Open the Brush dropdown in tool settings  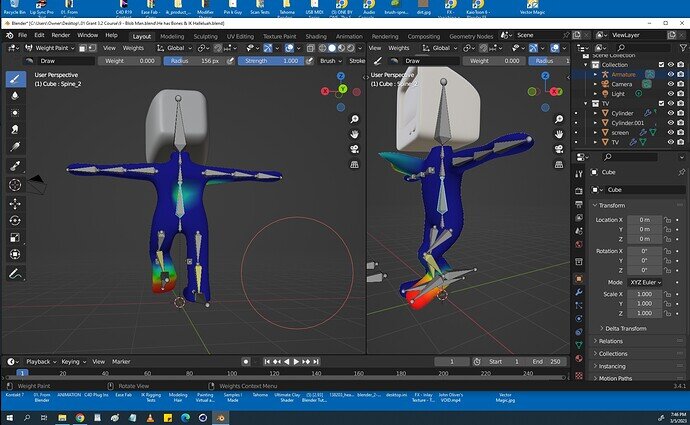click(330, 61)
